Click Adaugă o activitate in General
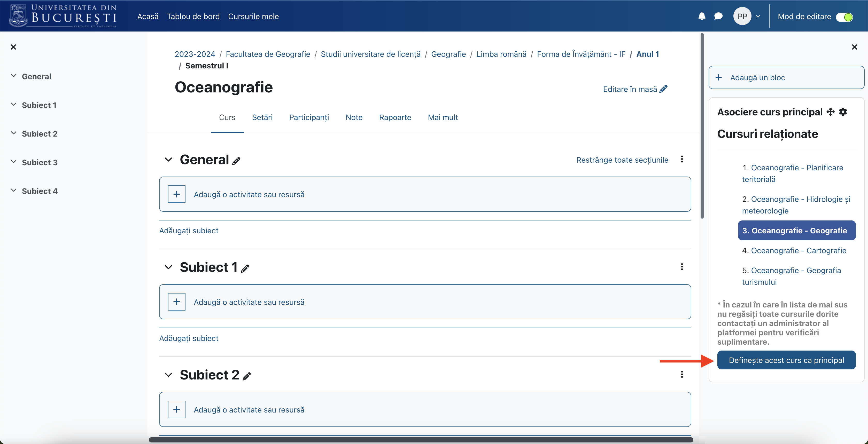868x444 pixels. click(x=249, y=195)
